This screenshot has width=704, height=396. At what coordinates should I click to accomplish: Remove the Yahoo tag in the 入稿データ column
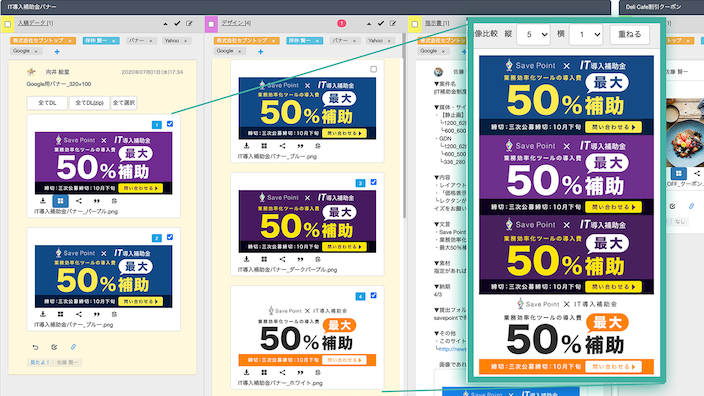pos(185,41)
